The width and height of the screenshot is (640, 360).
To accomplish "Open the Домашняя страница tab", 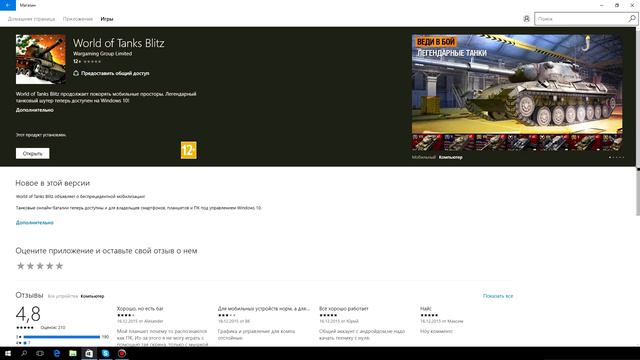I will 31,19.
